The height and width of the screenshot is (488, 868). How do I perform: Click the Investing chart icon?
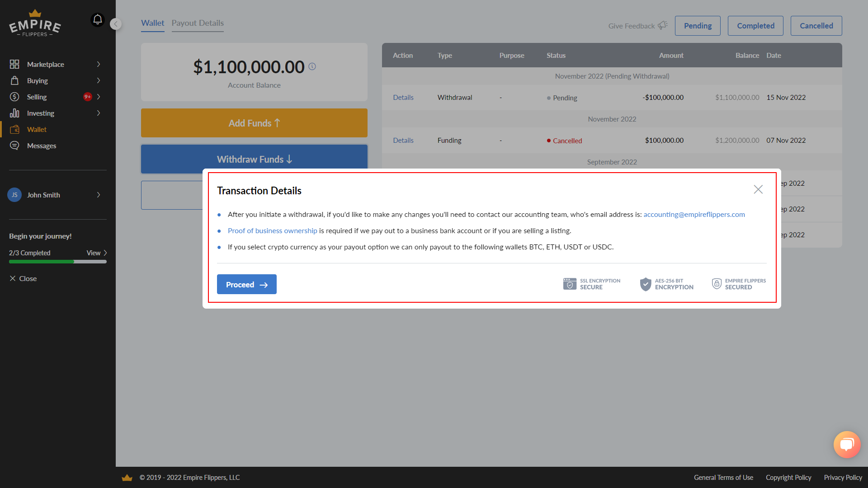click(14, 113)
